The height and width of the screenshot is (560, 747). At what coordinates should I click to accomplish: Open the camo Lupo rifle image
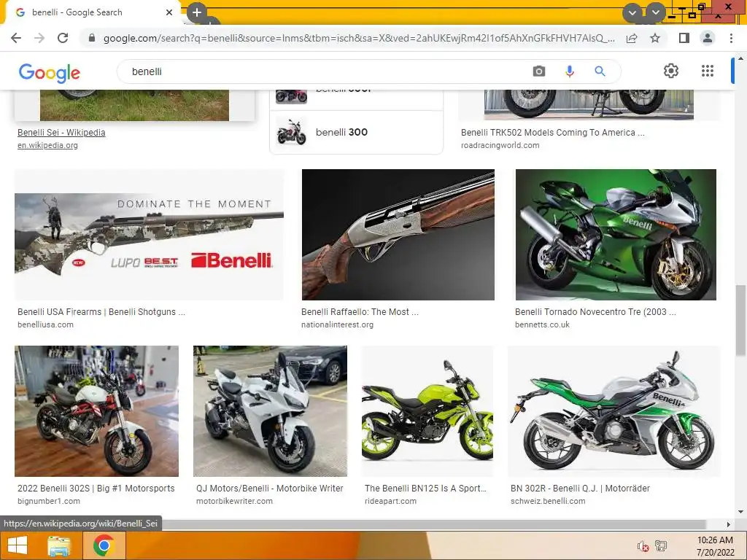149,235
